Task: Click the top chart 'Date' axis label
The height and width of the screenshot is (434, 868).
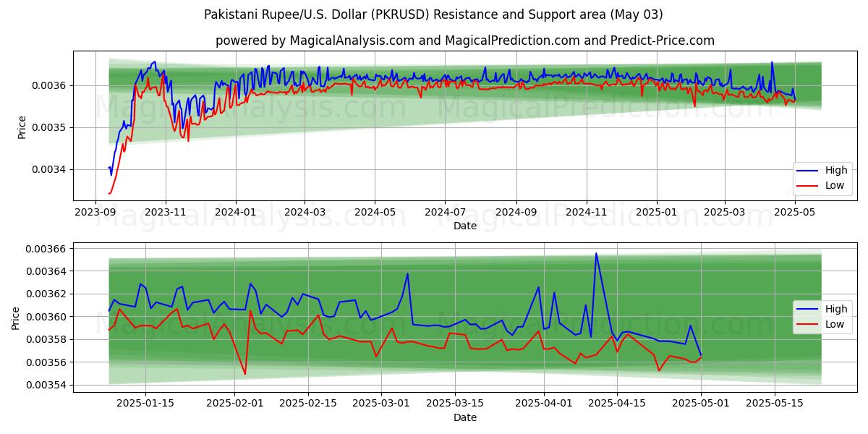Action: (465, 226)
